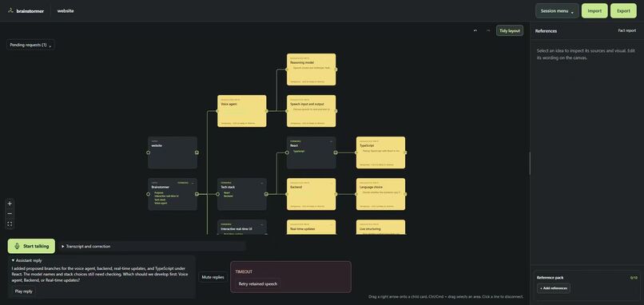Click the Reference pack label
Screen dimensions: 644x305
(x=550, y=278)
